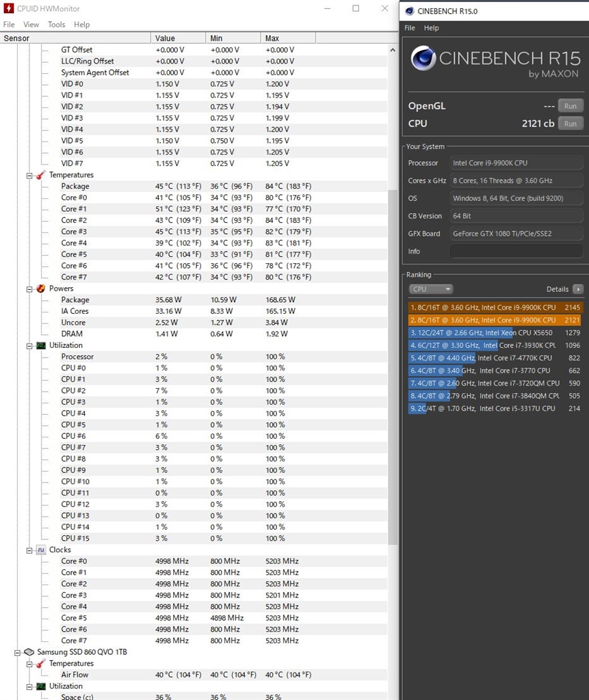Viewport: 589px width, 700px height.
Task: Collapse the SSD Temperatures node
Action: 29,664
